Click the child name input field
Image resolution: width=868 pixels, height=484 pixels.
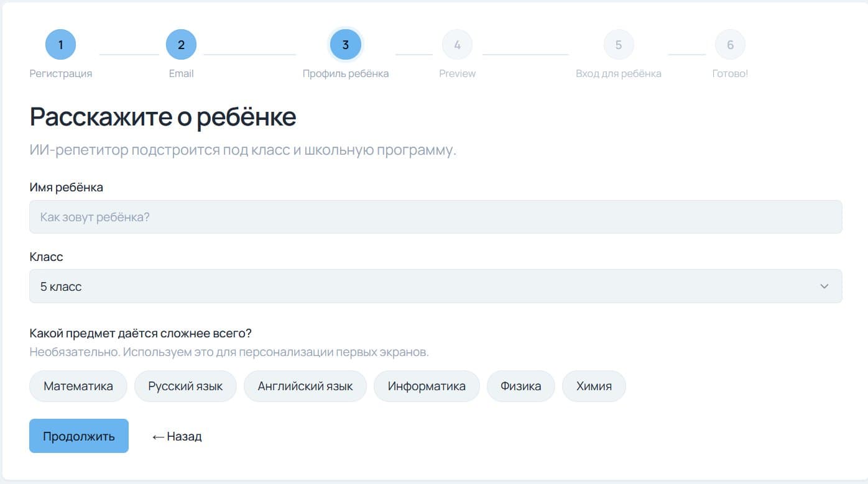point(435,217)
